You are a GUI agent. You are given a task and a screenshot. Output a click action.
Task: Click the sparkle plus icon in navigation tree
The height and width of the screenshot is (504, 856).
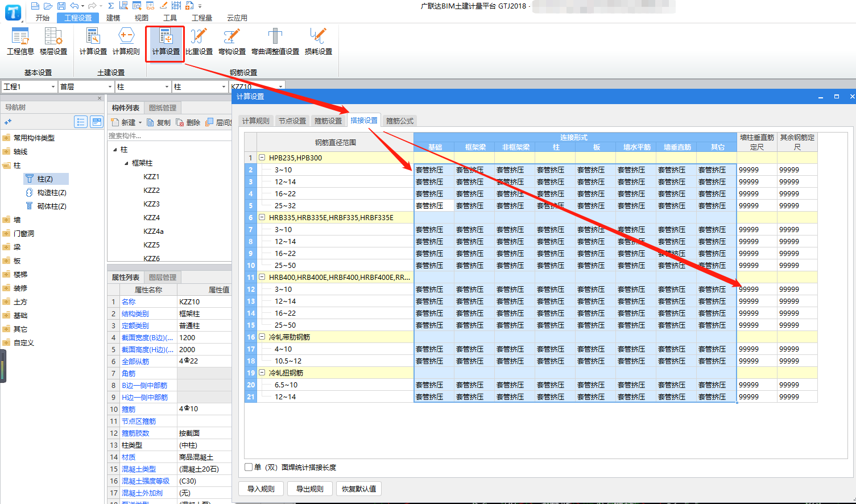pyautogui.click(x=8, y=122)
